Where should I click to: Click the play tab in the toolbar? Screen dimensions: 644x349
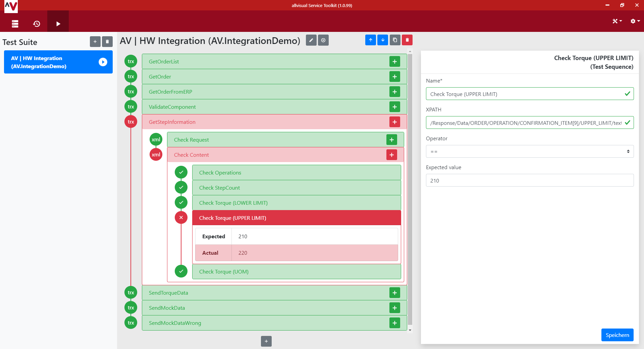coord(58,23)
